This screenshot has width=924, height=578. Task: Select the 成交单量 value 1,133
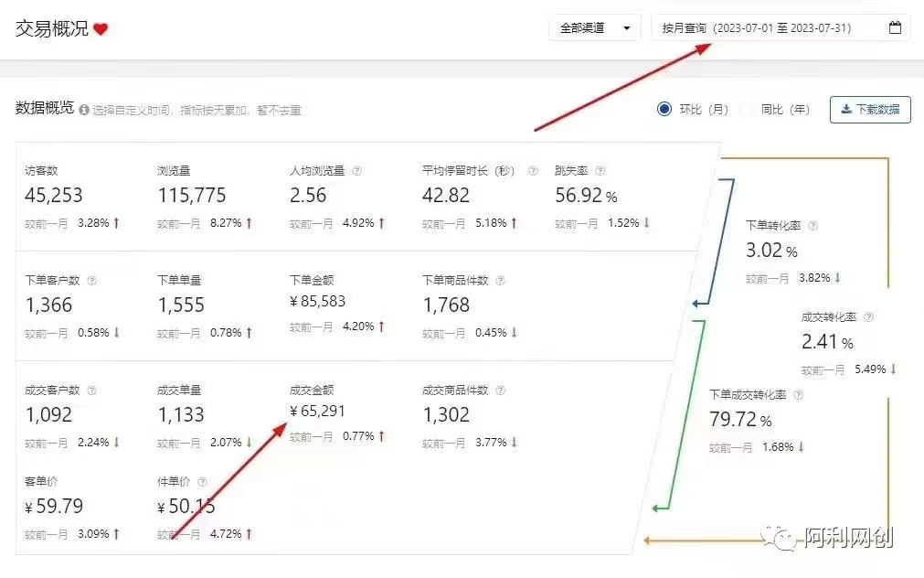[x=181, y=414]
